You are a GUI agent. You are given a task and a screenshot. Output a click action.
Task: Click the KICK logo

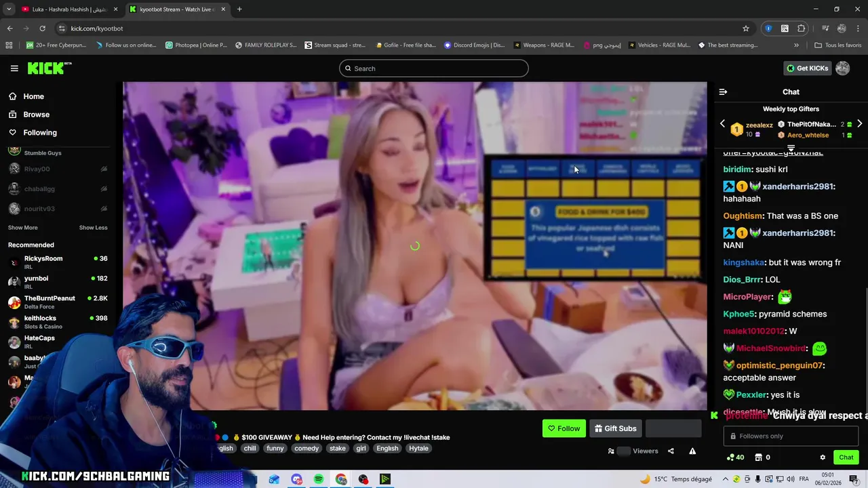[49, 68]
